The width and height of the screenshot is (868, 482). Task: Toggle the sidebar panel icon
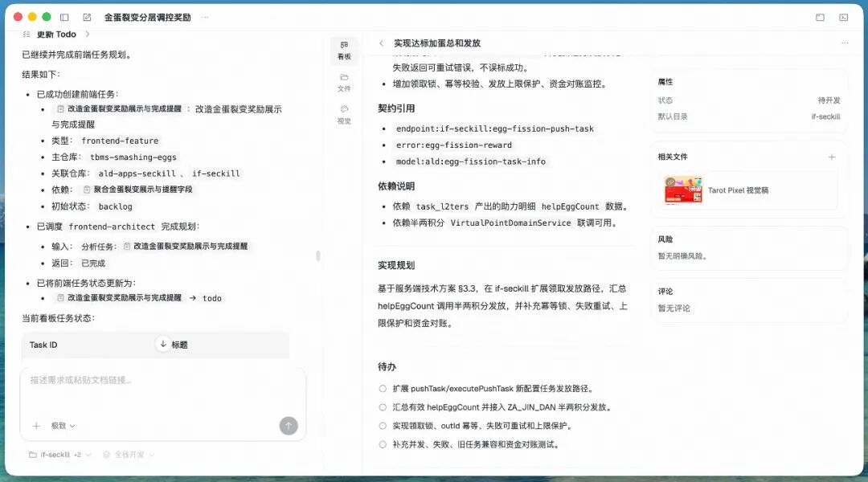pyautogui.click(x=64, y=17)
